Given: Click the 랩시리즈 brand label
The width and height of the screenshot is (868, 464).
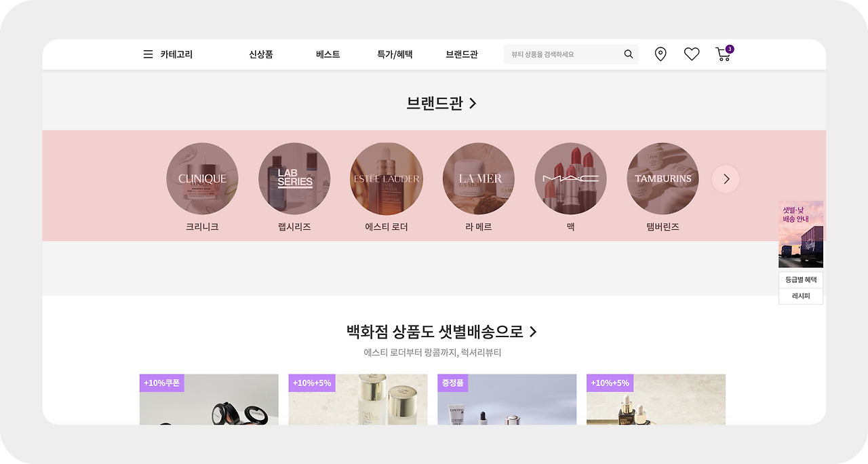Looking at the screenshot, I should tap(294, 227).
